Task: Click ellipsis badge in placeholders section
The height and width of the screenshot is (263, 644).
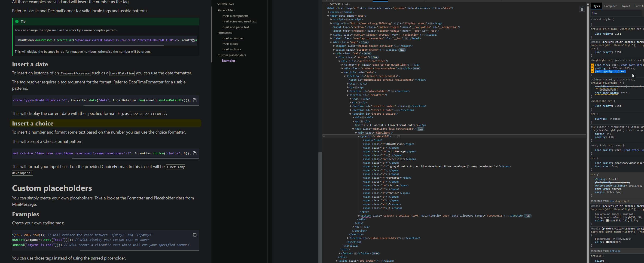Action: pyautogui.click(x=393, y=91)
